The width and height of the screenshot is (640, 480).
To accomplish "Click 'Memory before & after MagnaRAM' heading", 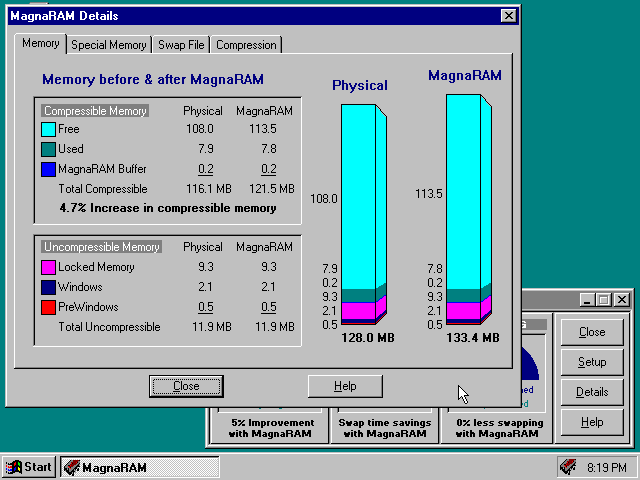I will tap(153, 79).
